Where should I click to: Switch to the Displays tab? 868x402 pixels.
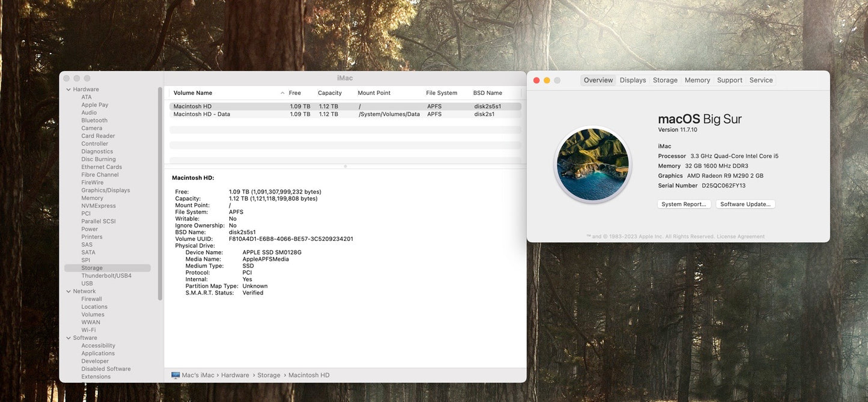633,80
